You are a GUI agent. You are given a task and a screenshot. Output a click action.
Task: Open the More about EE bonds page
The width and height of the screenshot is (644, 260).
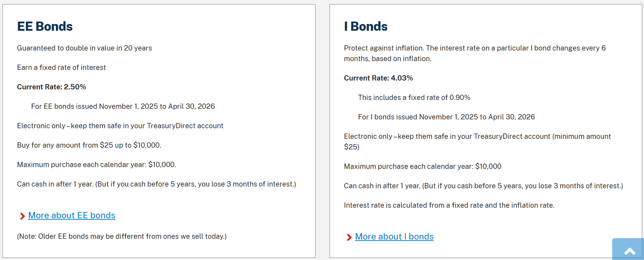coord(72,215)
